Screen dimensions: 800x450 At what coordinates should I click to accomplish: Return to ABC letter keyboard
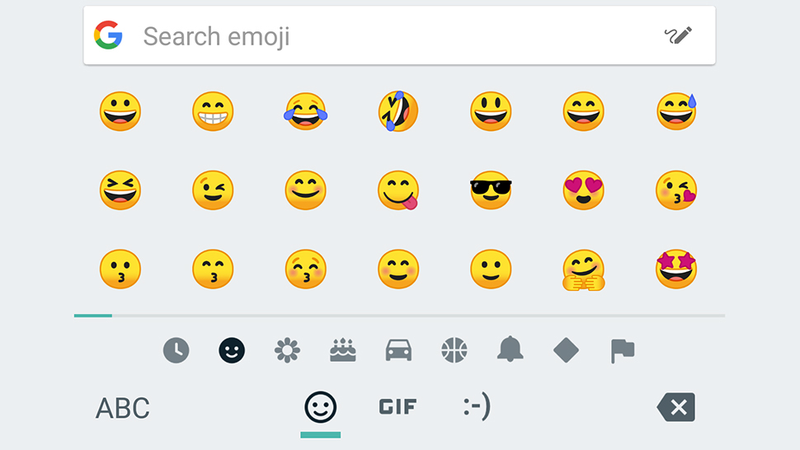pyautogui.click(x=122, y=408)
